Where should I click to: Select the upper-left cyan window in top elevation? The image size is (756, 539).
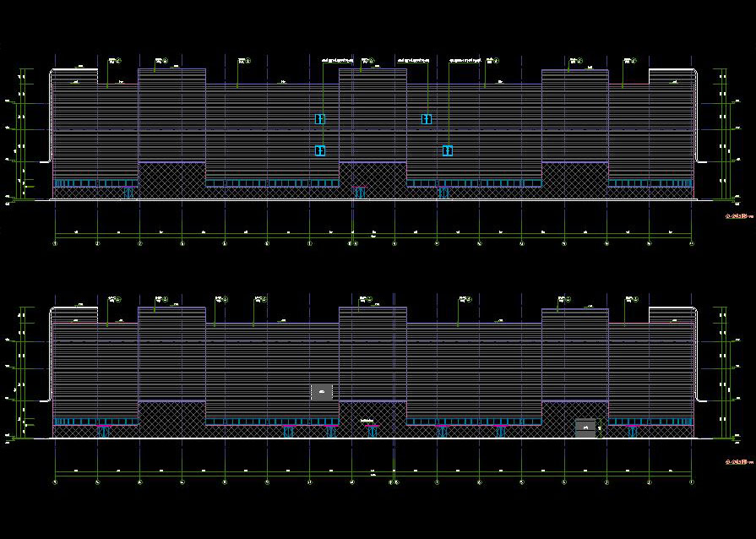point(320,119)
